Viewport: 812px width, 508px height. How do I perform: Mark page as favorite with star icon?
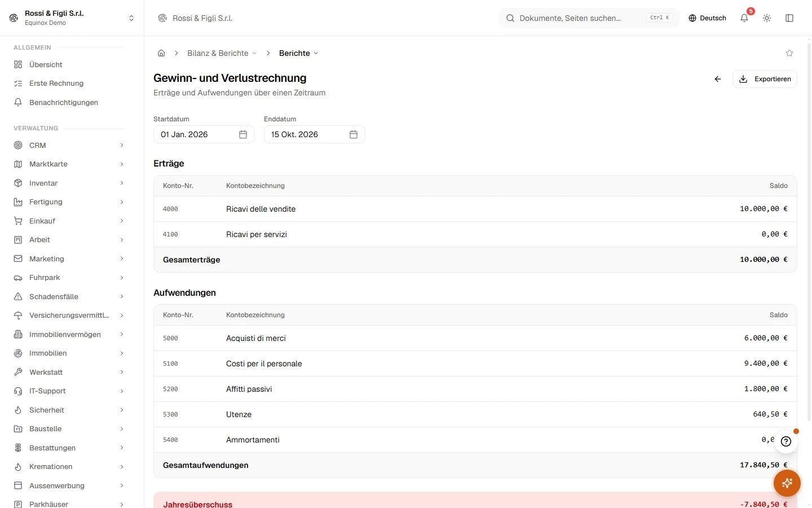[x=789, y=53]
